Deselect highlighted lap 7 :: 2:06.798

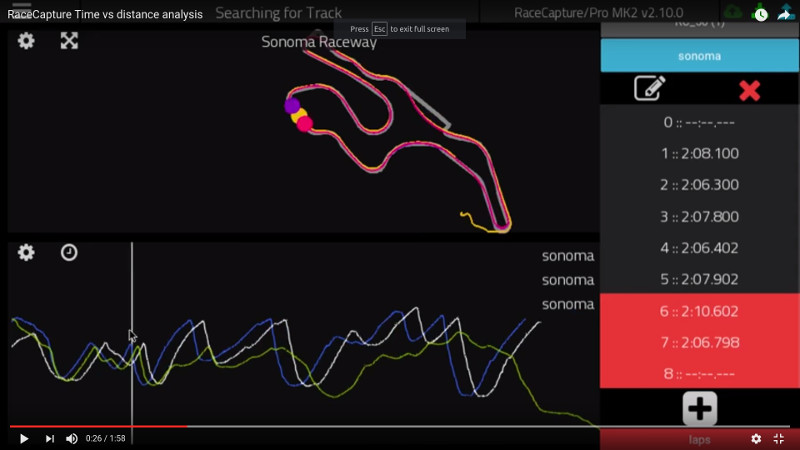pyautogui.click(x=699, y=342)
